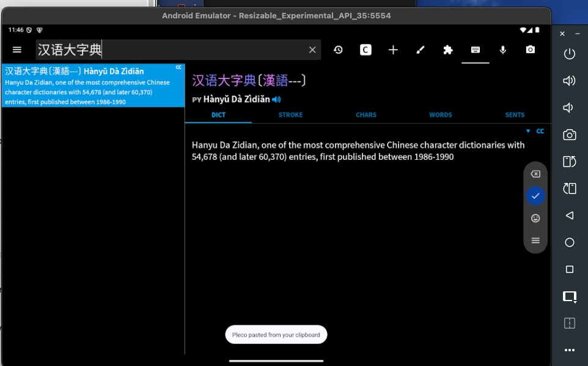Open search history
Image resolution: width=588 pixels, height=366 pixels.
[x=338, y=50]
